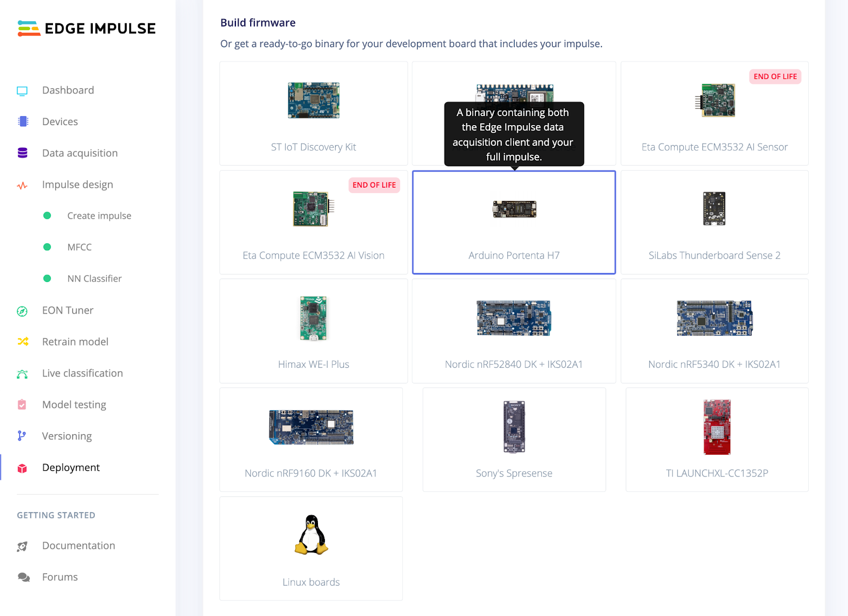Viewport: 848px width, 616px height.
Task: Click the Deployment box icon
Action: pyautogui.click(x=22, y=468)
